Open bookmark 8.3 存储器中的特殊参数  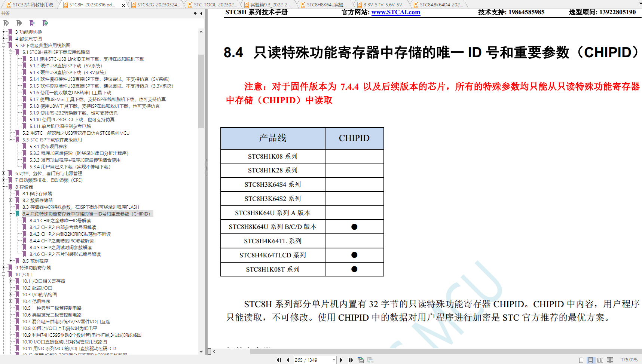(81, 207)
